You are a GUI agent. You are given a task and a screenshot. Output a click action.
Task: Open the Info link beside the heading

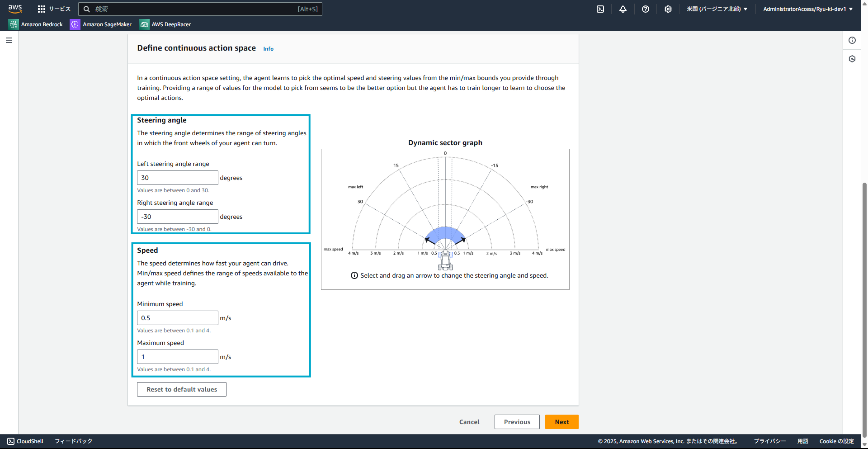[269, 49]
